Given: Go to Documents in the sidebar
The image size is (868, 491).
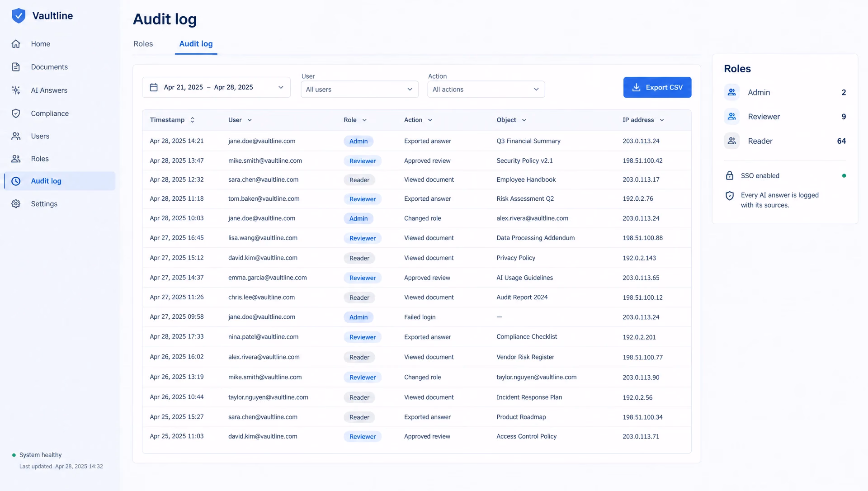Looking at the screenshot, I should pos(60,67).
